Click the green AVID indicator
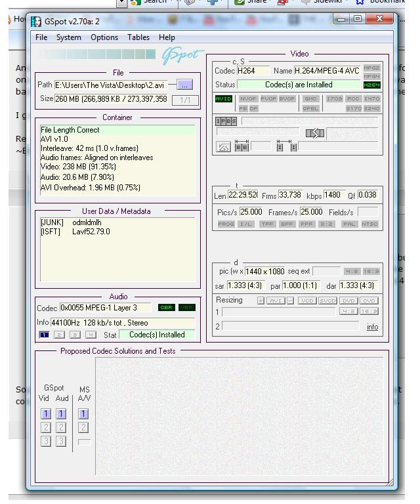The width and height of the screenshot is (420, 504). click(x=223, y=98)
